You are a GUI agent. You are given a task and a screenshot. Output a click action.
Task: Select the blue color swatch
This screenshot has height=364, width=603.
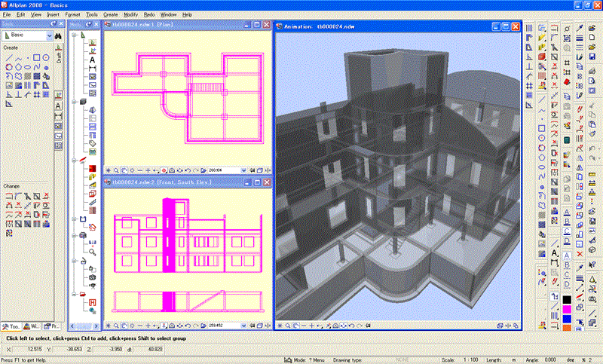[567, 319]
